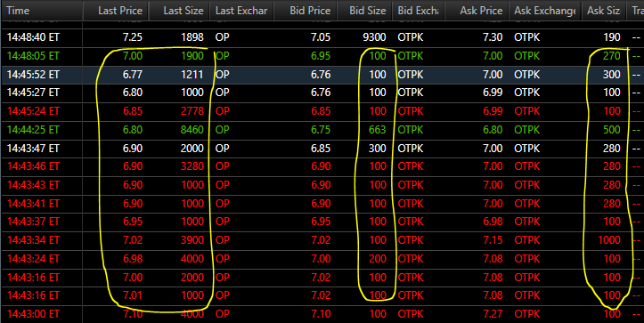
Task: Click last size 8460 at 14:44:25
Action: click(x=192, y=130)
